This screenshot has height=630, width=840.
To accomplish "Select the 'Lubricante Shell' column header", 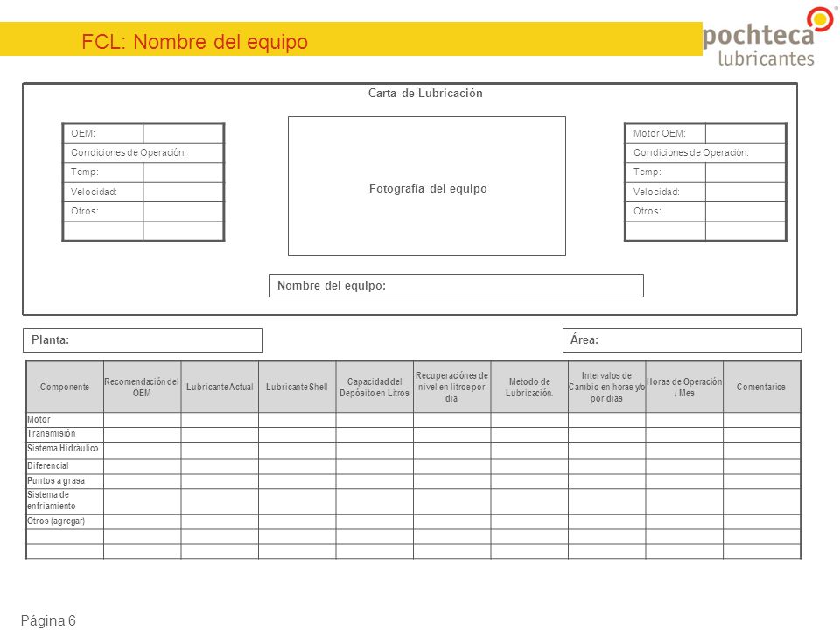I will tap(297, 387).
